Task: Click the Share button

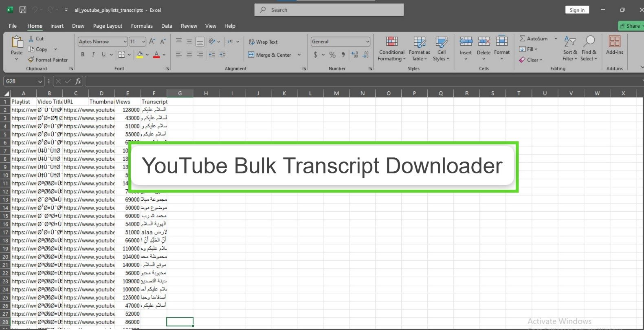Action: pyautogui.click(x=630, y=26)
